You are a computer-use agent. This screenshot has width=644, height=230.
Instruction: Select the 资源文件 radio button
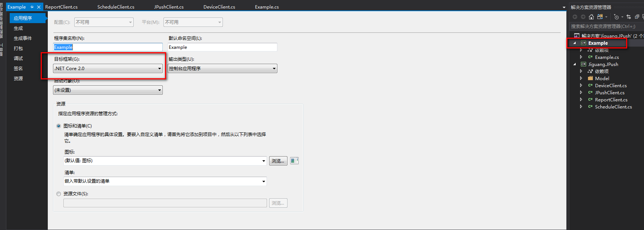[x=59, y=194]
